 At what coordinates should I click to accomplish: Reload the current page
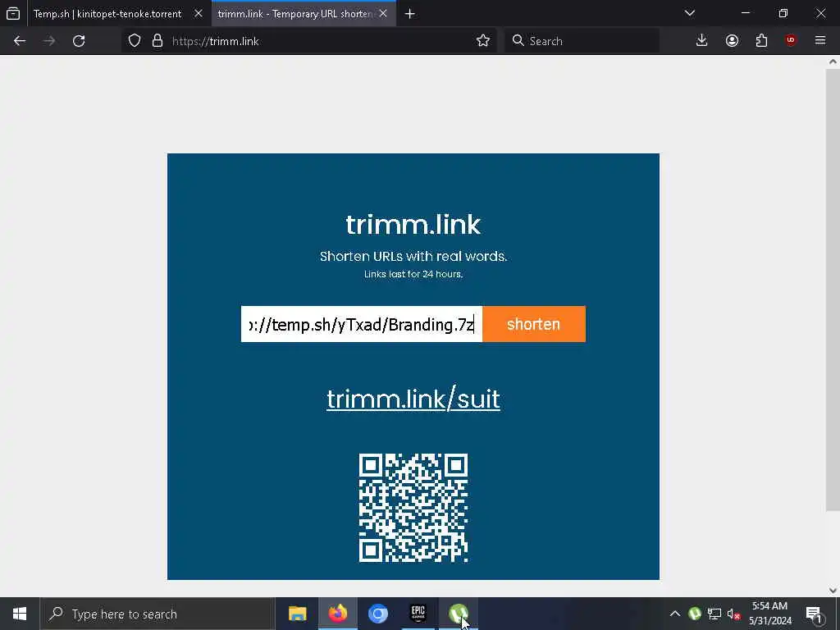pos(79,41)
